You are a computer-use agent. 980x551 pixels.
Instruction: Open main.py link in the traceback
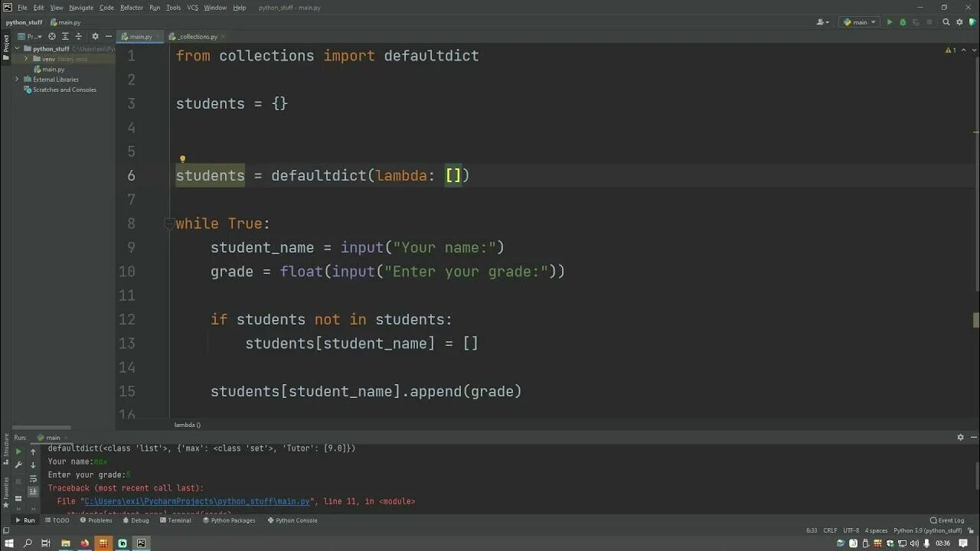tap(198, 502)
